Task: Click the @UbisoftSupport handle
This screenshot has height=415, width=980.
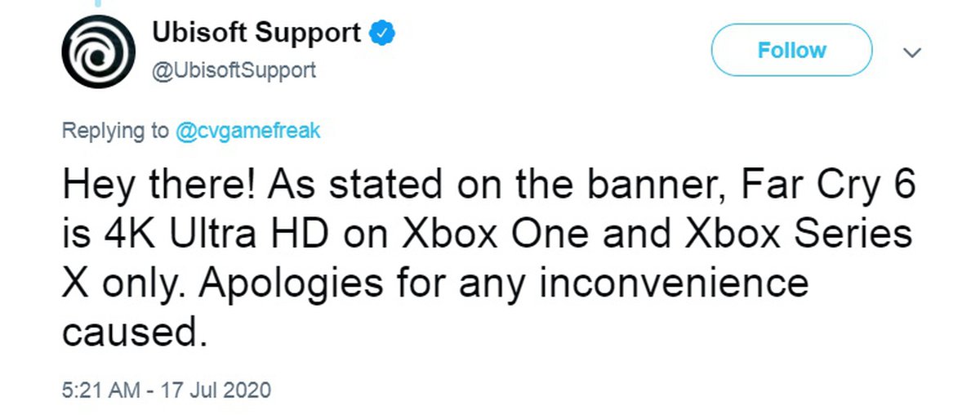Action: pos(234,70)
